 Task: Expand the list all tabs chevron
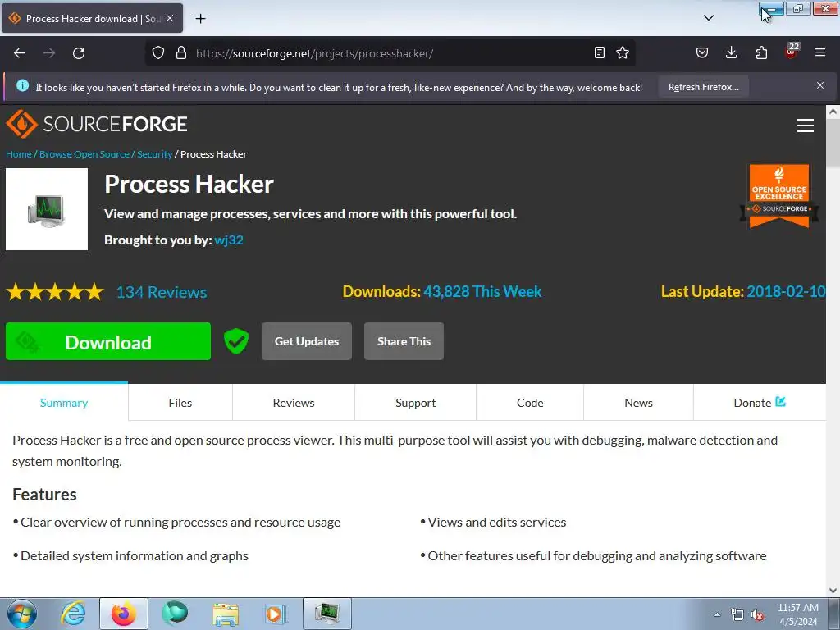[x=708, y=18]
